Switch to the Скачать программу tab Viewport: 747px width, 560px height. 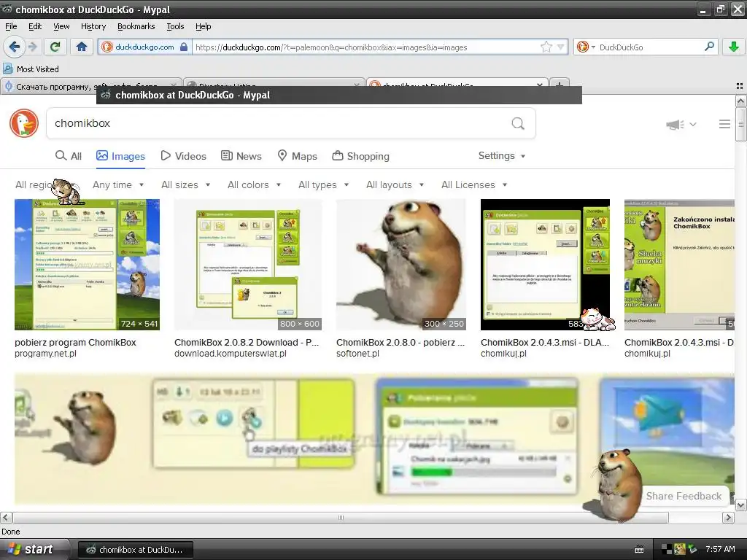point(90,86)
